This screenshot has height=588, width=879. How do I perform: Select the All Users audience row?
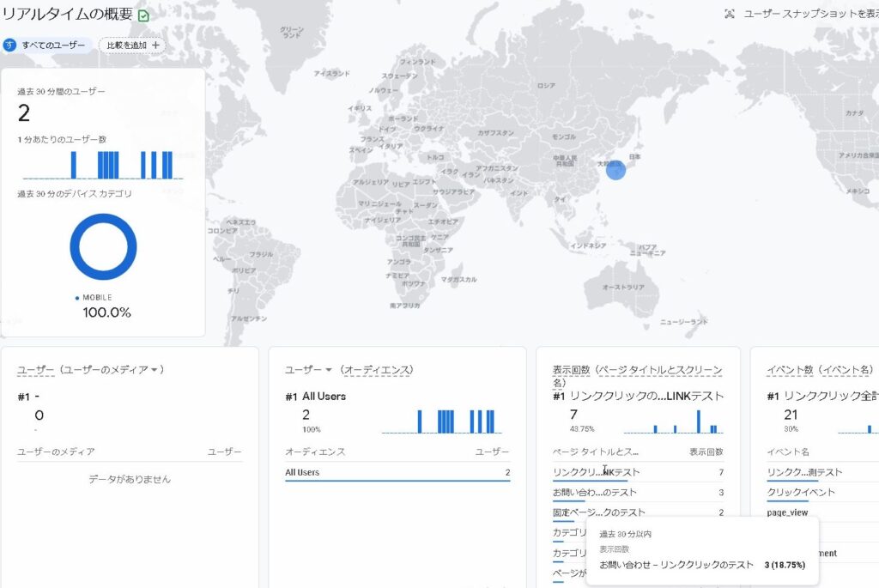(x=397, y=472)
